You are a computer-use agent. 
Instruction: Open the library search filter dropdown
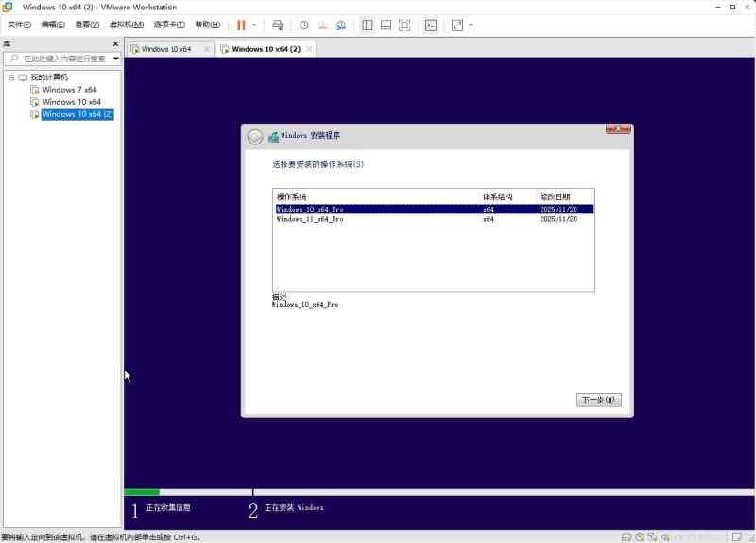tap(115, 59)
